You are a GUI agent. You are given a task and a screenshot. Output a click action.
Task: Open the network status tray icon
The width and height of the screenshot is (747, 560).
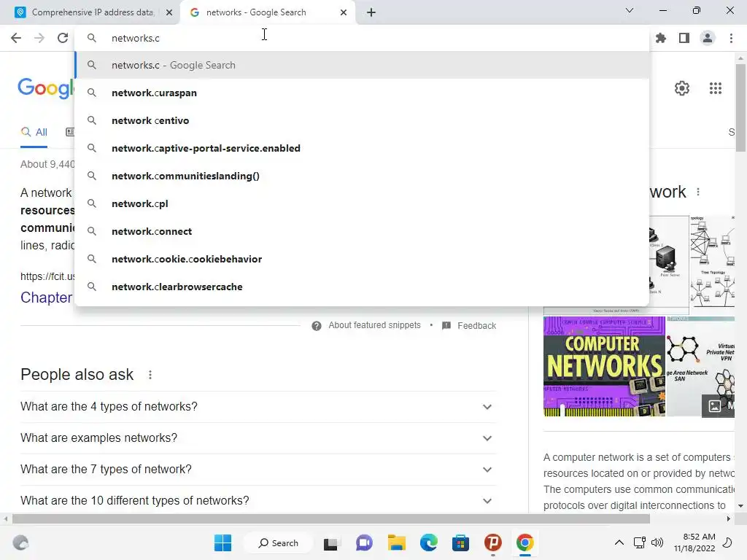point(639,542)
